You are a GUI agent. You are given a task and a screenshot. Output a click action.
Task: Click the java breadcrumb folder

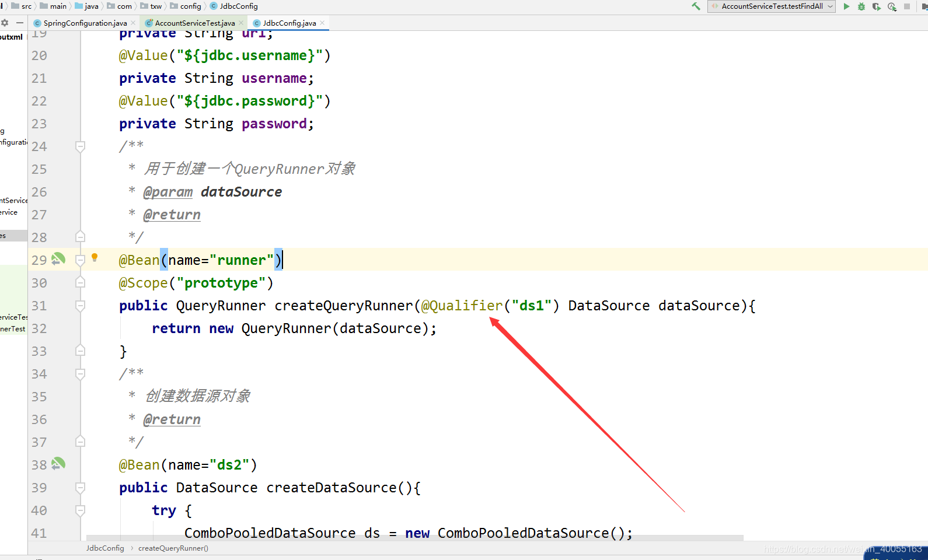86,6
